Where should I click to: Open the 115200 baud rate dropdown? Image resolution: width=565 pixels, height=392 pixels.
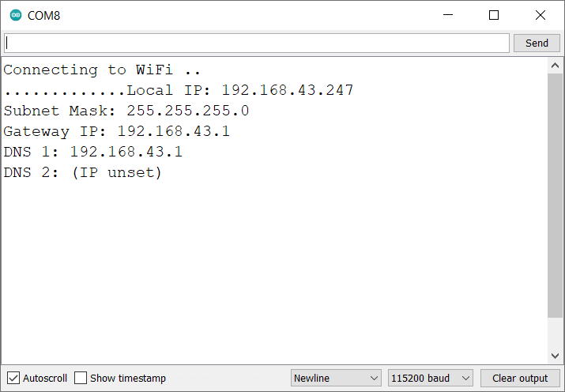point(430,378)
